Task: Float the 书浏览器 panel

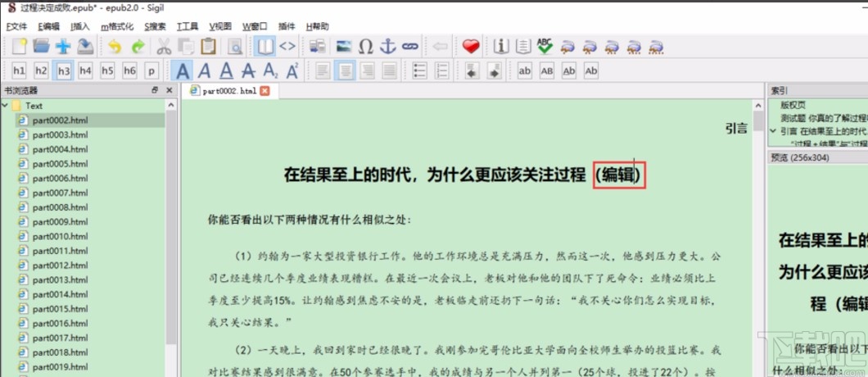Action: click(156, 90)
